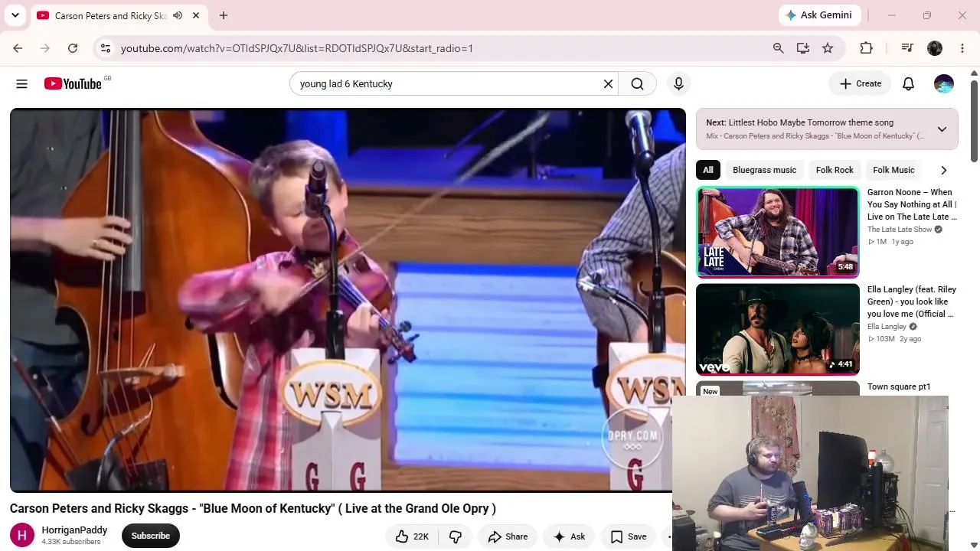Expand the Mix playlist panel chevron
This screenshot has height=551, width=980.
(942, 129)
